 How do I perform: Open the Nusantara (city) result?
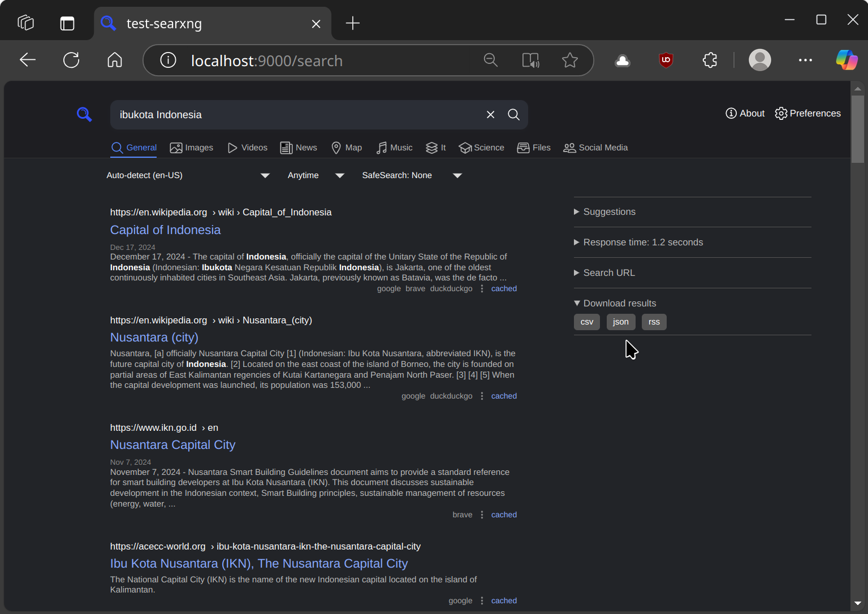click(154, 338)
